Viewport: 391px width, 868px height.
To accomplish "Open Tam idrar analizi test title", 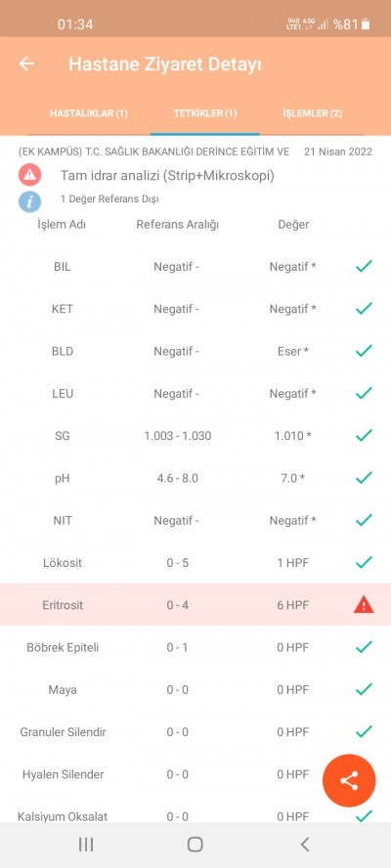I will (167, 176).
